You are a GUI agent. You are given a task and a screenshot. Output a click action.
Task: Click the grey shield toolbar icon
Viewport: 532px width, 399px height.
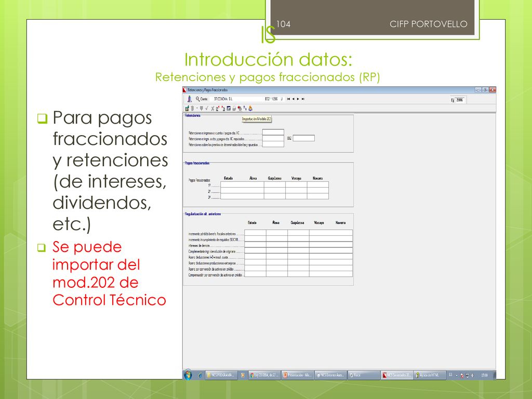pyautogui.click(x=202, y=108)
